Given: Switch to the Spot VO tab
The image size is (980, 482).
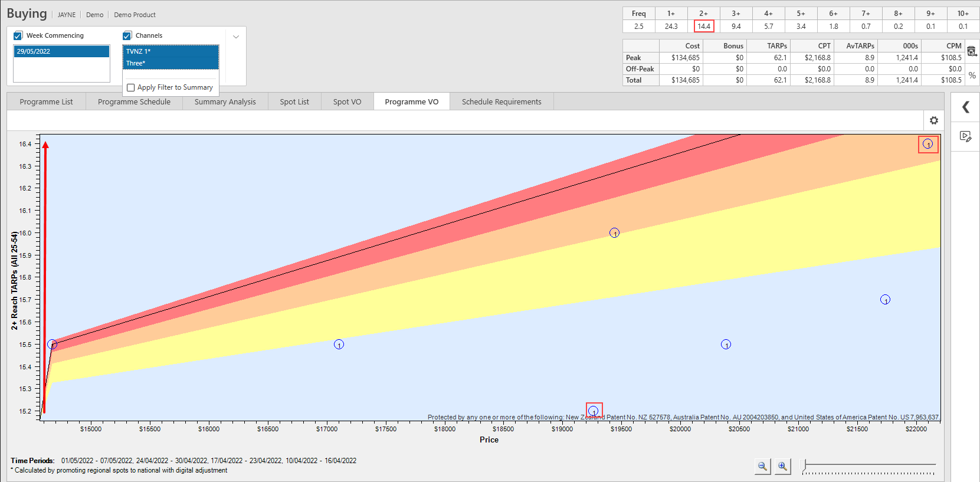Looking at the screenshot, I should point(347,101).
